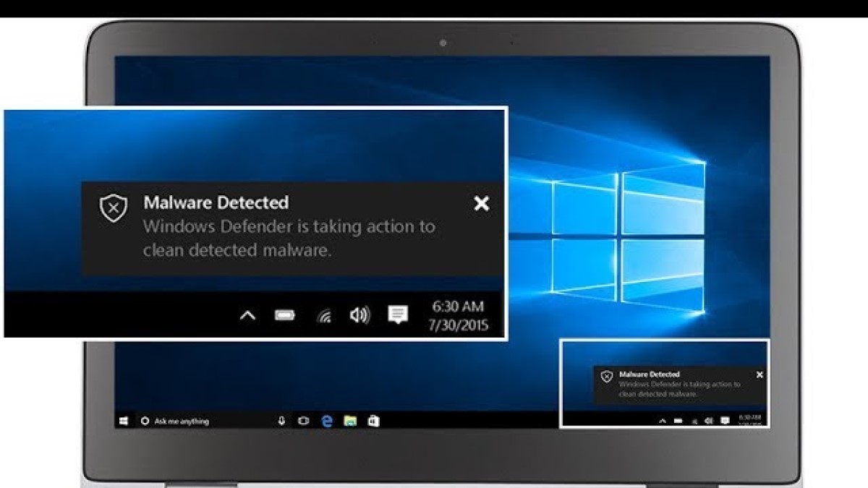
Task: Click the small clock on the laptop taskbar
Action: 749,419
